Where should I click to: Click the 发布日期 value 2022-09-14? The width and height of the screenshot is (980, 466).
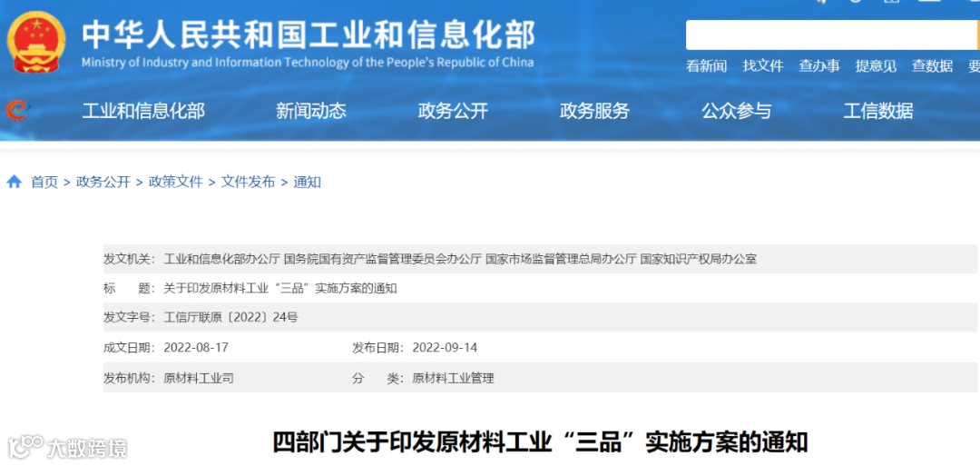(x=445, y=348)
